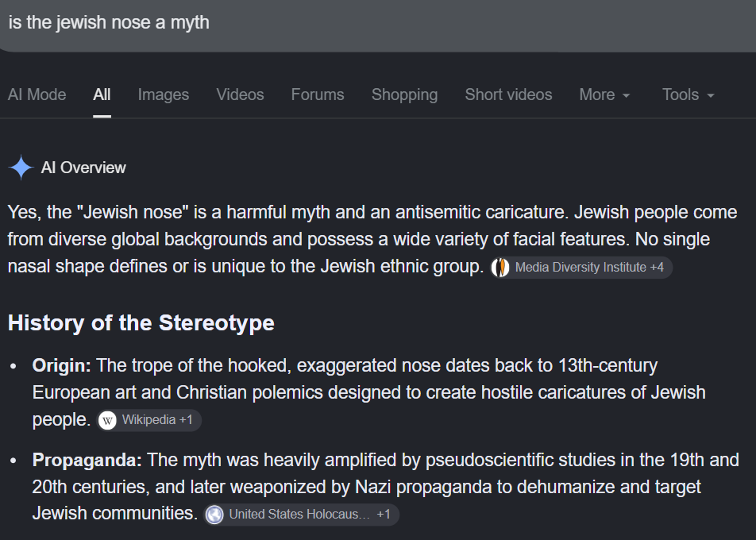Click the AI Overview label
The width and height of the screenshot is (756, 540).
83,168
